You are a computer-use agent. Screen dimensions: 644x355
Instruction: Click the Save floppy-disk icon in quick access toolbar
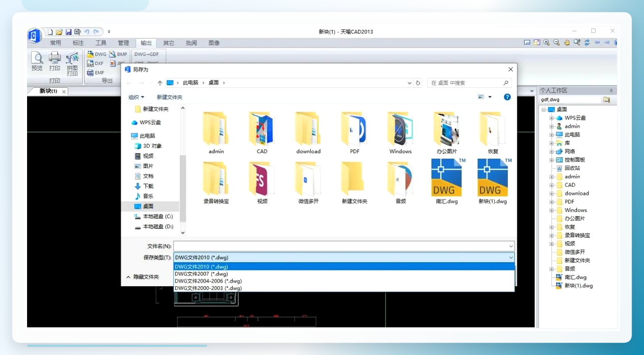[x=68, y=32]
